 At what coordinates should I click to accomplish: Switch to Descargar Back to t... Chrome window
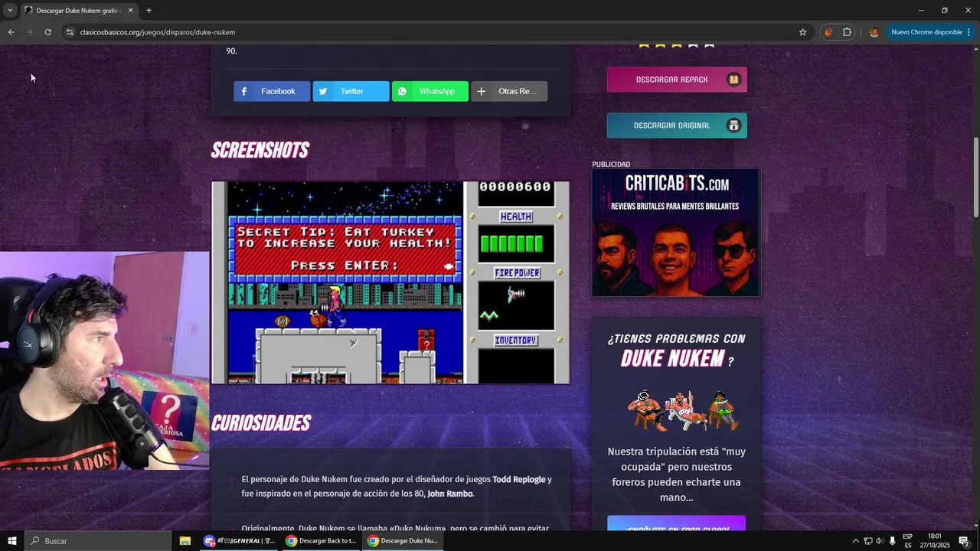321,541
